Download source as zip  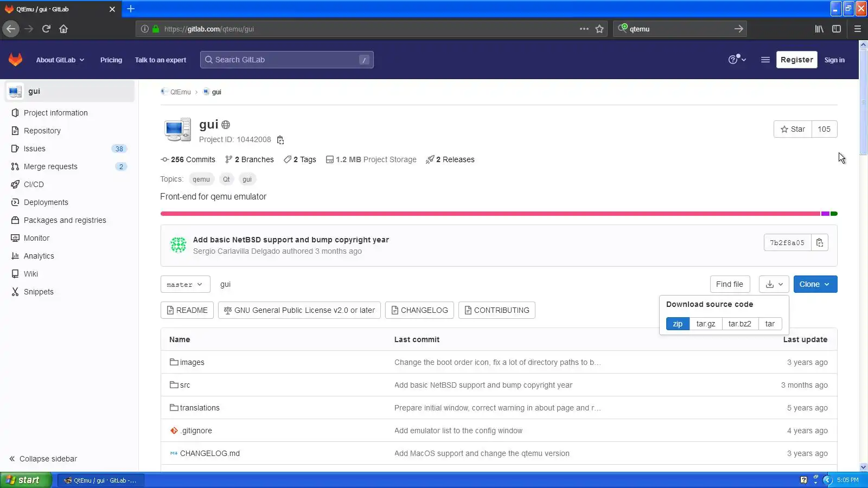tap(678, 324)
